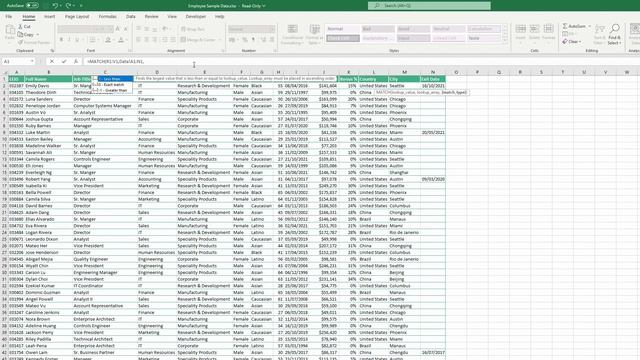Switch to the Page Layout tab
The image size is (640, 360).
[x=77, y=17]
